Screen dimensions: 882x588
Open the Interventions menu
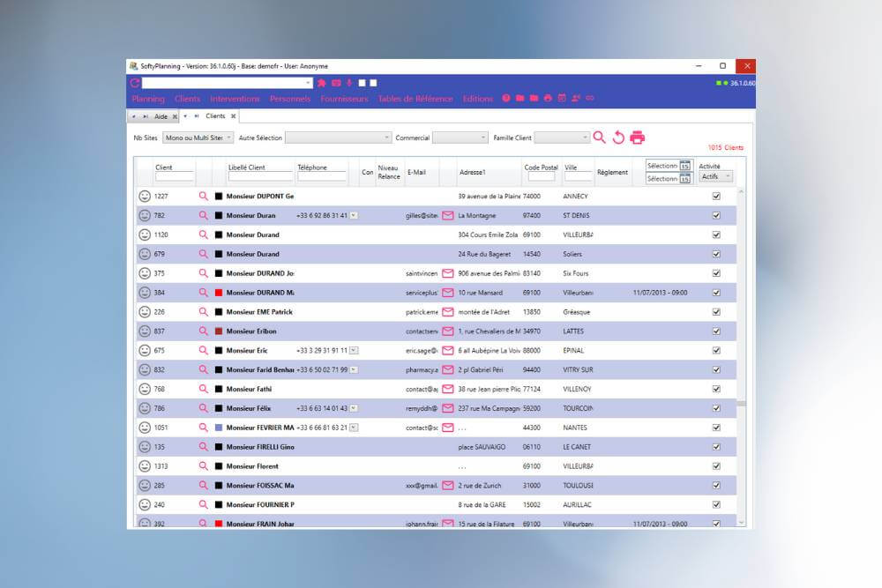pyautogui.click(x=235, y=99)
